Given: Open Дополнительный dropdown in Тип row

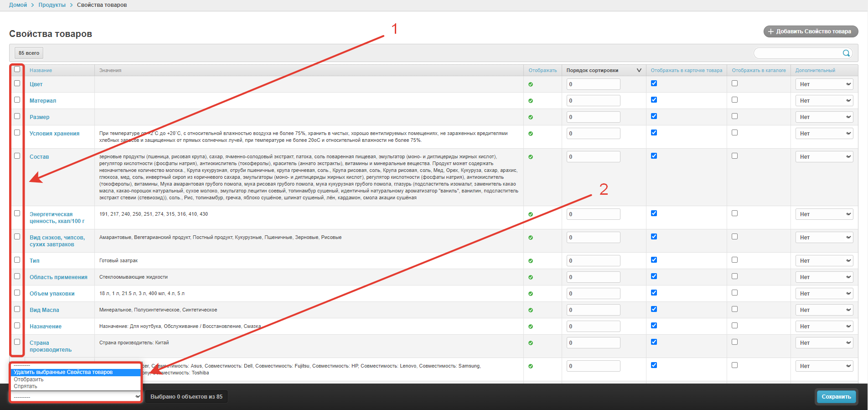Looking at the screenshot, I should pos(824,261).
